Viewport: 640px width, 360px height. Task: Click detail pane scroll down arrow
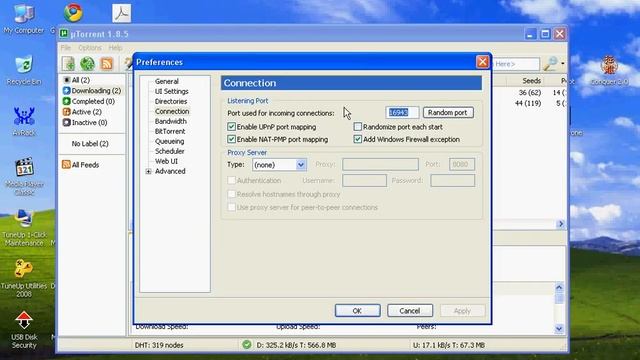(559, 328)
